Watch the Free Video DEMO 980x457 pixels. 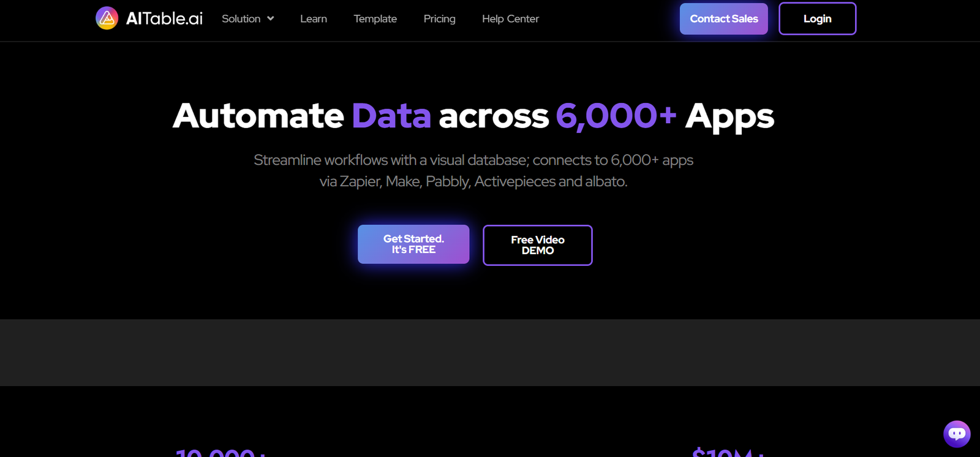click(537, 245)
